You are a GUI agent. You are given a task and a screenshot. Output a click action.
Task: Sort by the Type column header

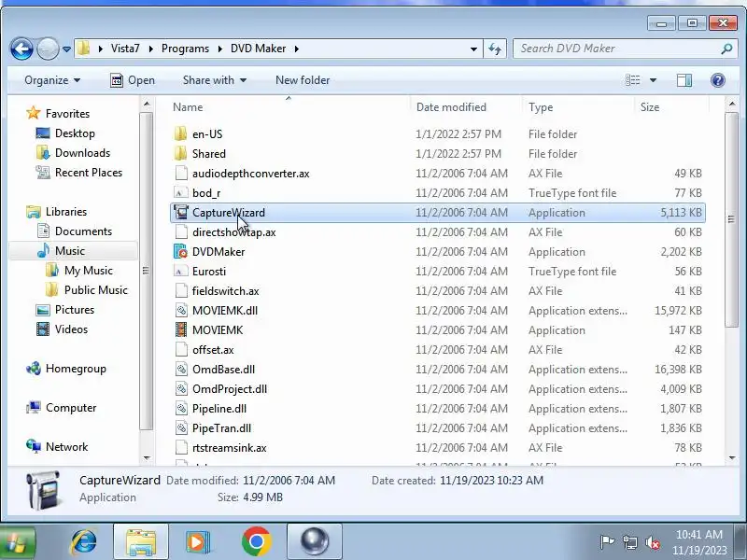(541, 107)
